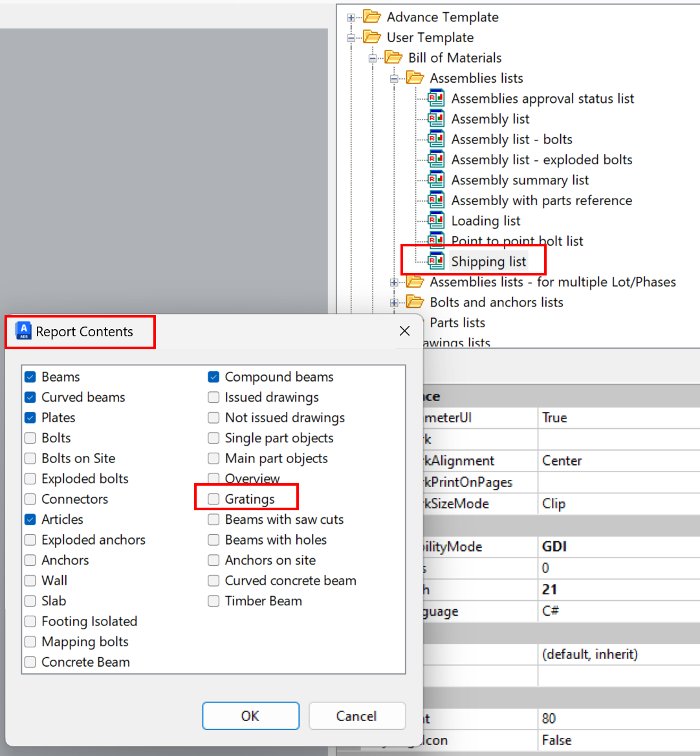Collapse the User Template tree node
Screen dimensions: 700x756
[350, 38]
